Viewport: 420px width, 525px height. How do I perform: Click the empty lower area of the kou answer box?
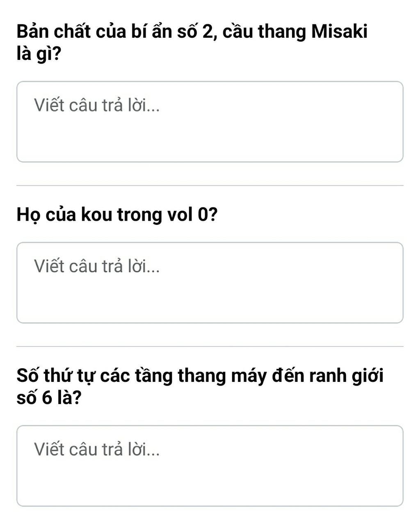(210, 304)
